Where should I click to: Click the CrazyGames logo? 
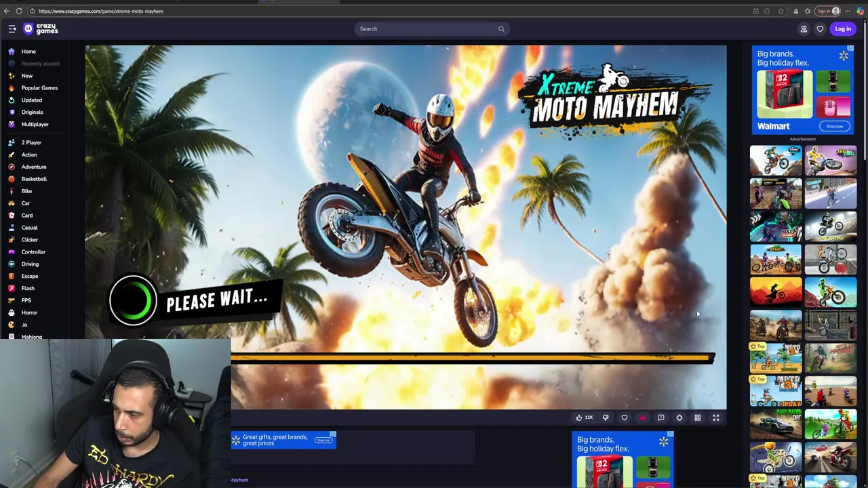41,28
